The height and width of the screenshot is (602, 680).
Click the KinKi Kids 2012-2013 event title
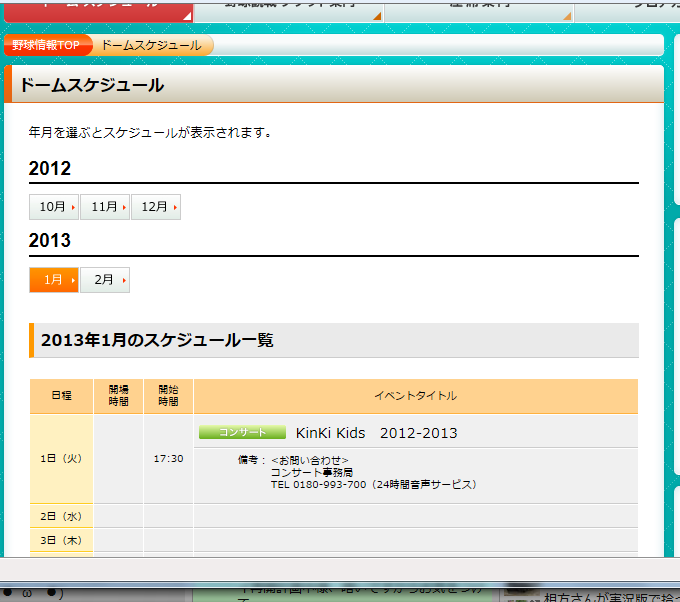tap(376, 433)
